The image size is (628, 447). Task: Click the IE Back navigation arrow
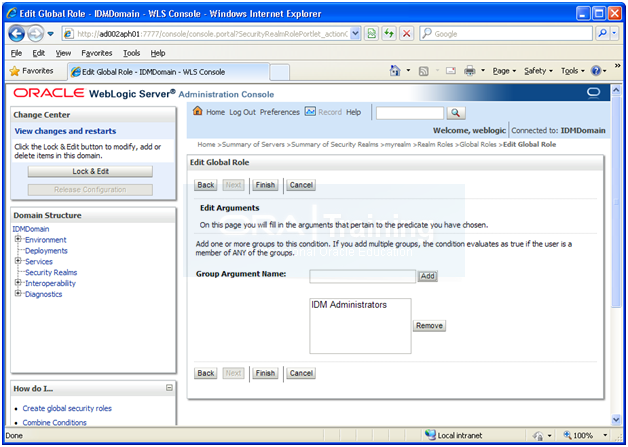click(x=17, y=34)
